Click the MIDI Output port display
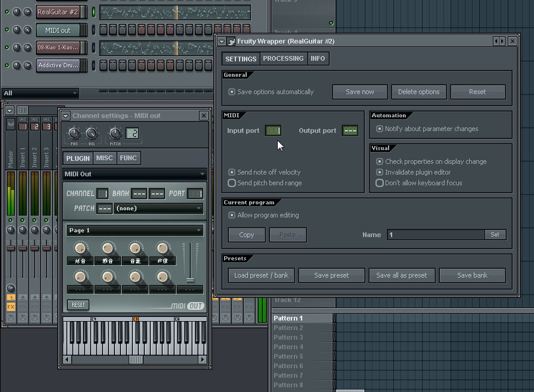This screenshot has height=392, width=534. [x=350, y=130]
